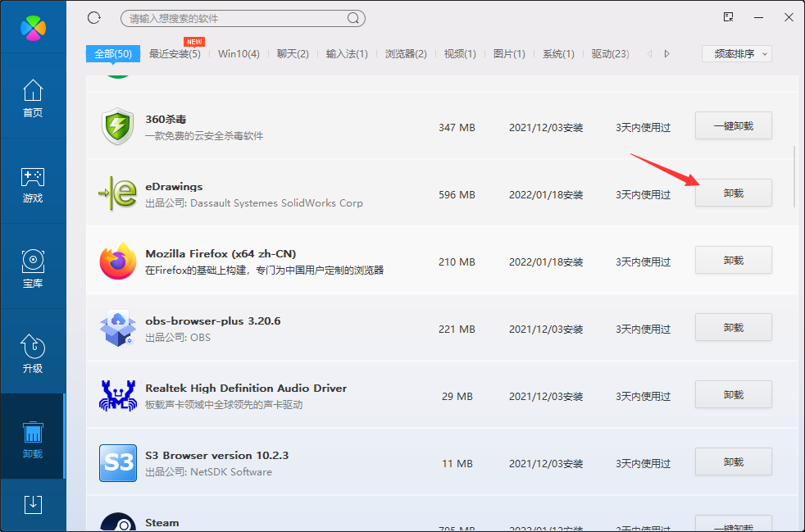Switch to the 最近安装(5) tab
The height and width of the screenshot is (532, 805).
click(x=175, y=54)
